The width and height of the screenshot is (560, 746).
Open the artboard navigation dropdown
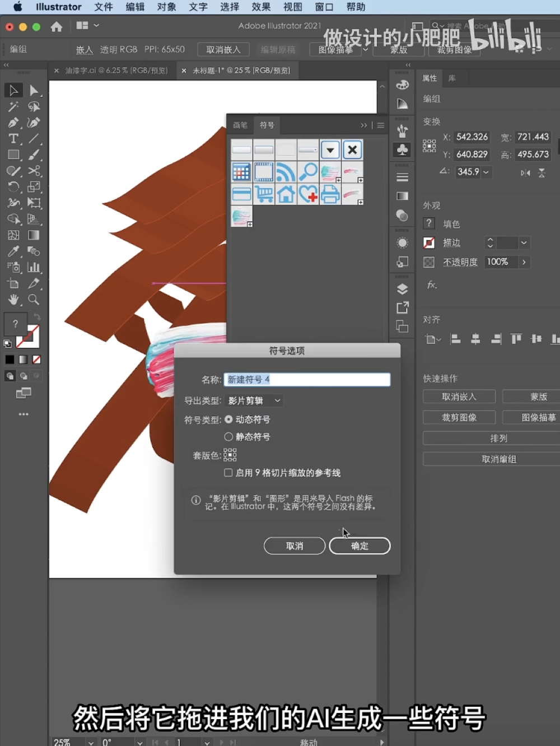[207, 742]
